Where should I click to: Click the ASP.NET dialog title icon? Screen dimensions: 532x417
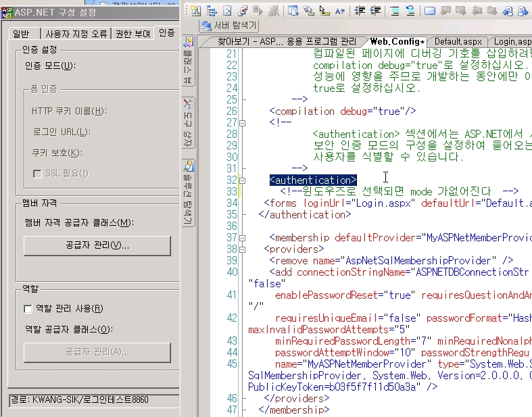tap(7, 13)
